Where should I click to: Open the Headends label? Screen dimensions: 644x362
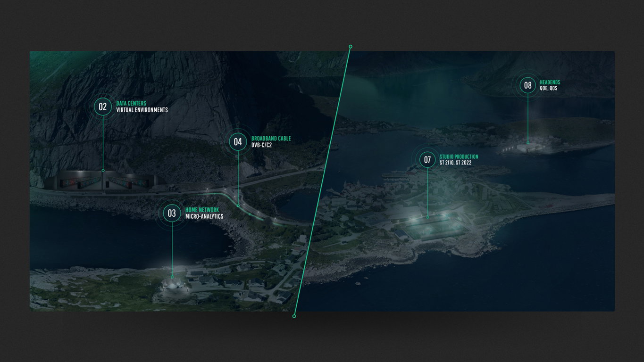click(x=550, y=82)
